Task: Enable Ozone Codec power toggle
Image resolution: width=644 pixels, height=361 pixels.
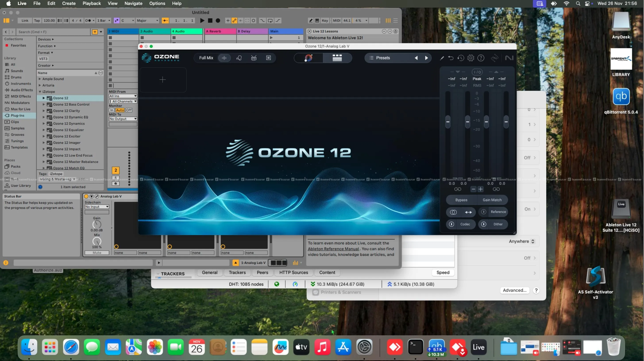Action: click(x=451, y=224)
